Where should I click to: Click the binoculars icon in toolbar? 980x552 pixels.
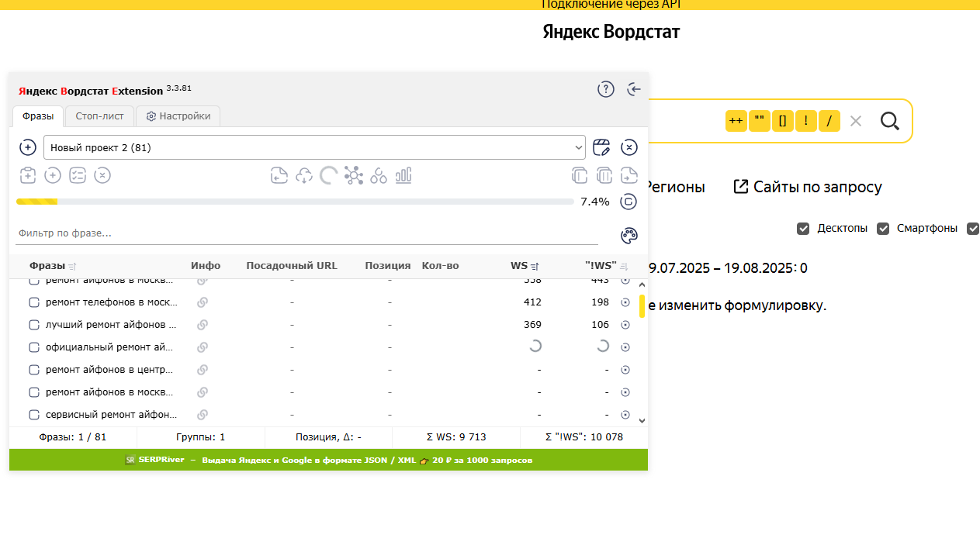tap(379, 175)
